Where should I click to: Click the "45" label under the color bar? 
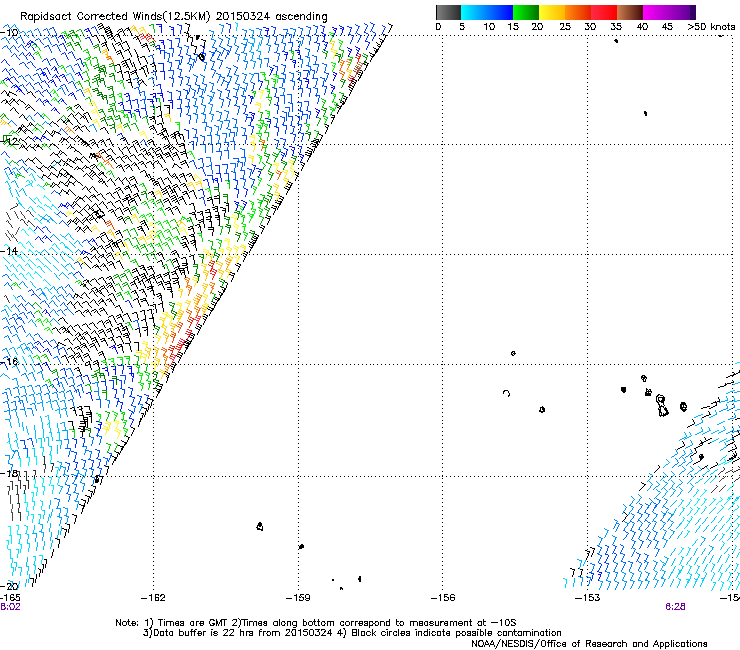click(667, 27)
